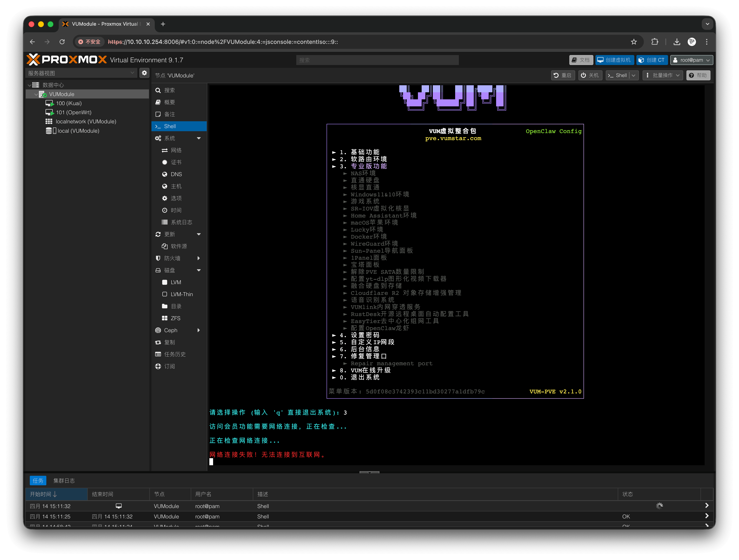Select the 100 (iKuai) virtual machine
This screenshot has width=739, height=560.
[68, 103]
